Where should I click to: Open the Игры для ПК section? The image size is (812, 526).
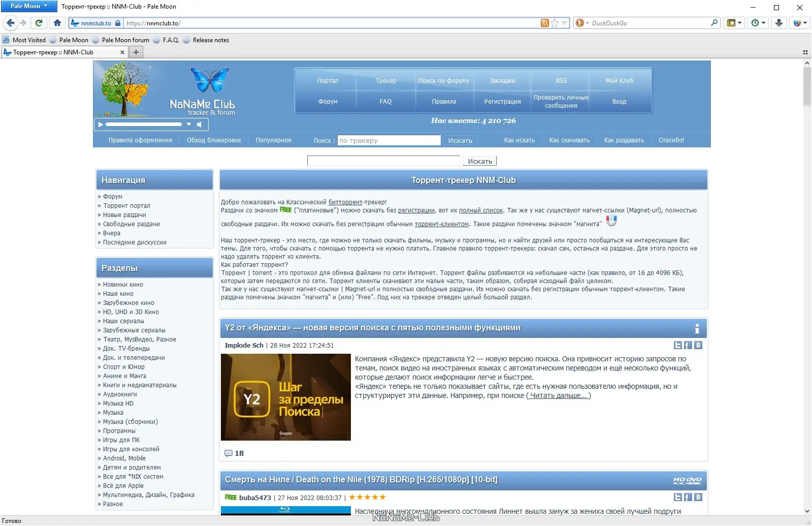121,440
